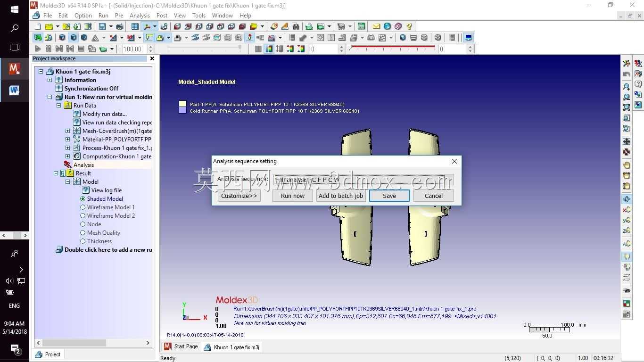Screen dimensions: 644x362
Task: Expand the Information tree node
Action: [x=50, y=80]
